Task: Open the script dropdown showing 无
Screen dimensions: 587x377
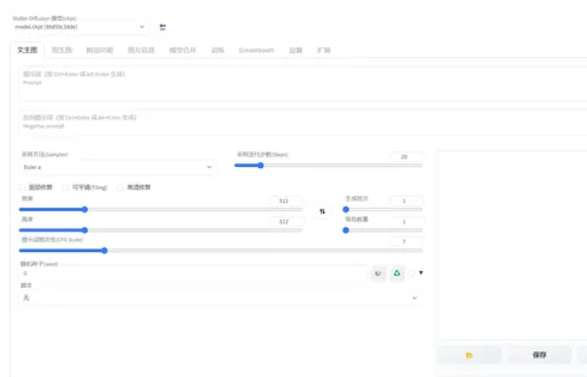Action: pos(220,298)
